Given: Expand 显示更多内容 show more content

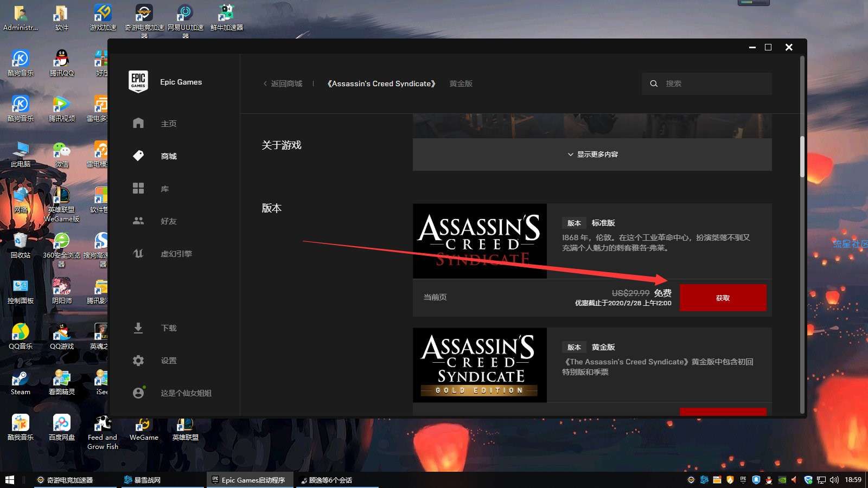Looking at the screenshot, I should 592,155.
